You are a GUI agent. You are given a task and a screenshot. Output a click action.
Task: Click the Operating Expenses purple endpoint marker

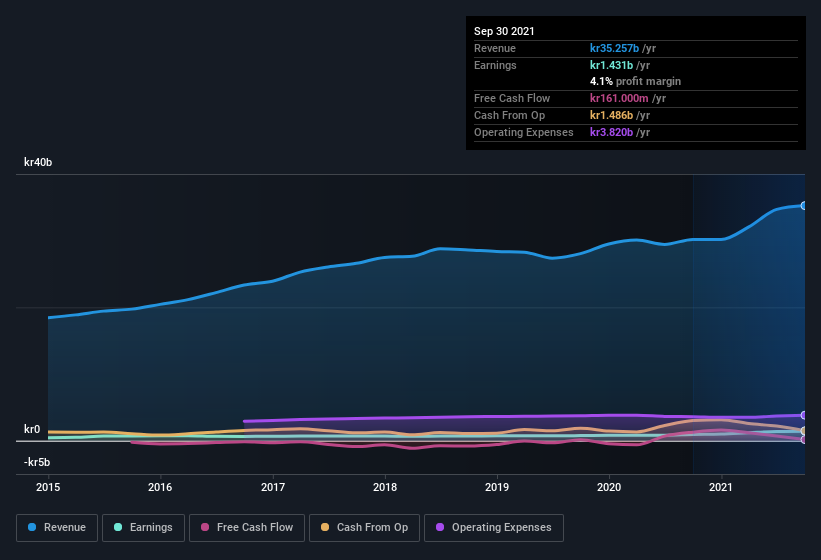(x=804, y=415)
